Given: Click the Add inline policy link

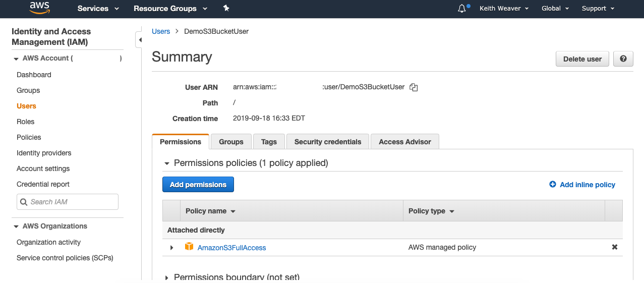Looking at the screenshot, I should tap(588, 185).
